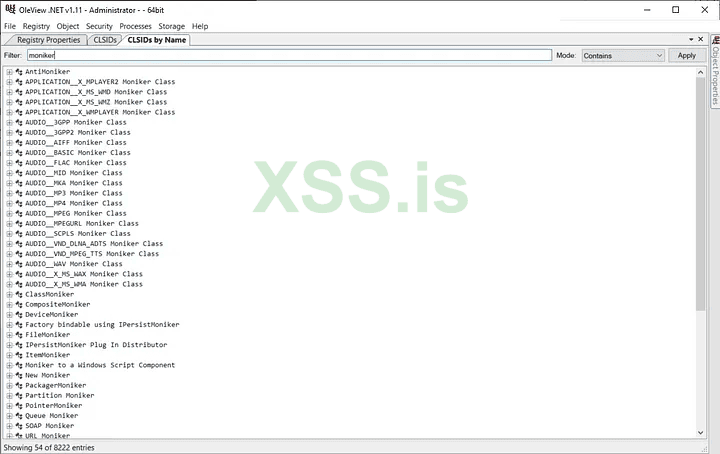Screen dimensions: 720x454
Task: Click the vertical scrollbar thumb
Action: [x=700, y=194]
